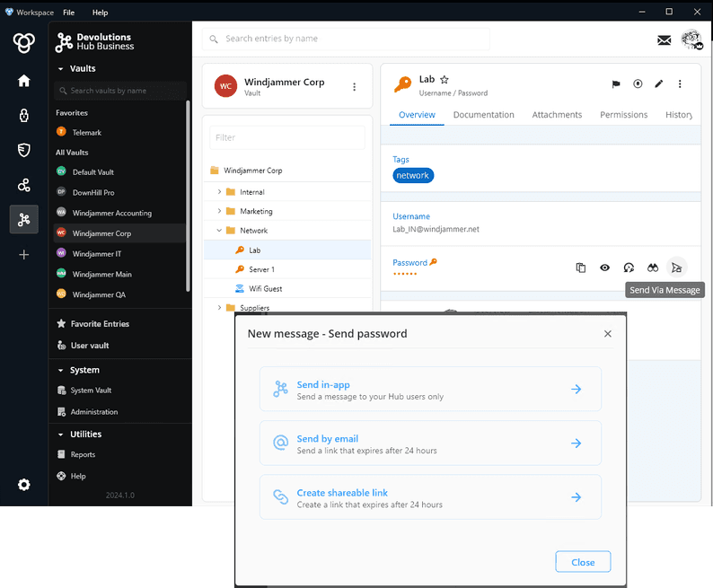Open the Windjammer Corp vault options menu

354,87
